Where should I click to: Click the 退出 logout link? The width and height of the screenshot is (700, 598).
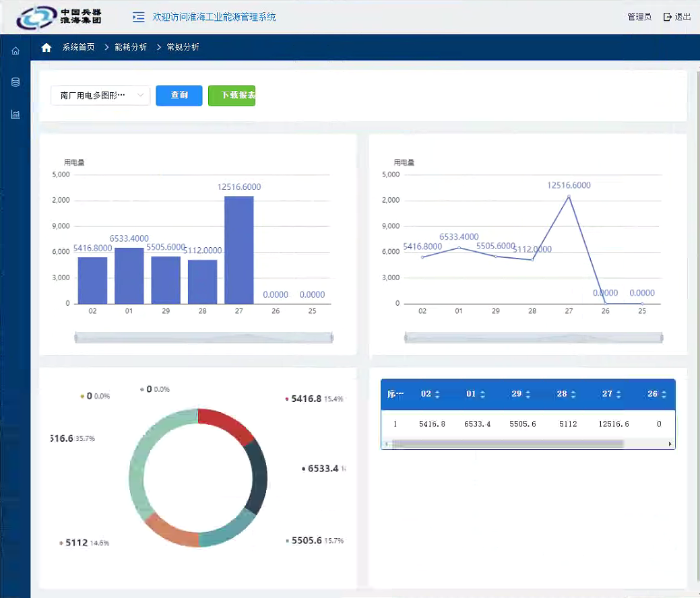click(x=677, y=17)
